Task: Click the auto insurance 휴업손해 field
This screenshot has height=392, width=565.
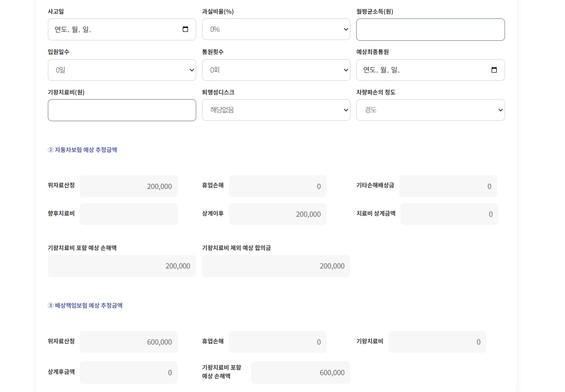Action: coord(278,186)
